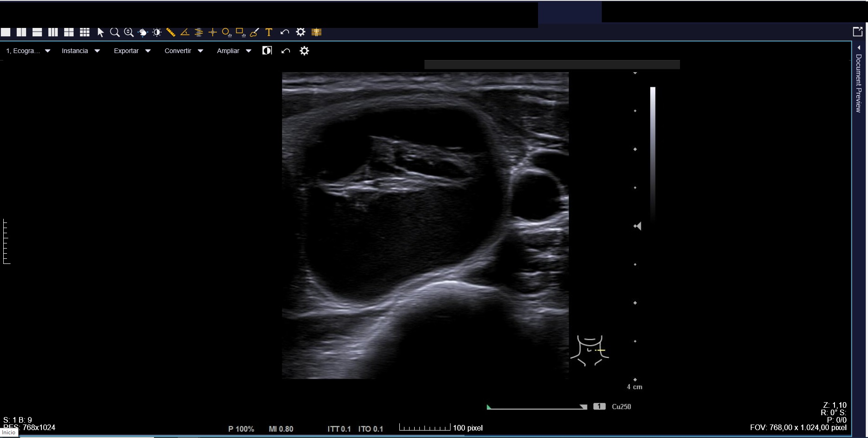The width and height of the screenshot is (868, 438).
Task: Toggle image invert in viewport toolbar
Action: (267, 51)
